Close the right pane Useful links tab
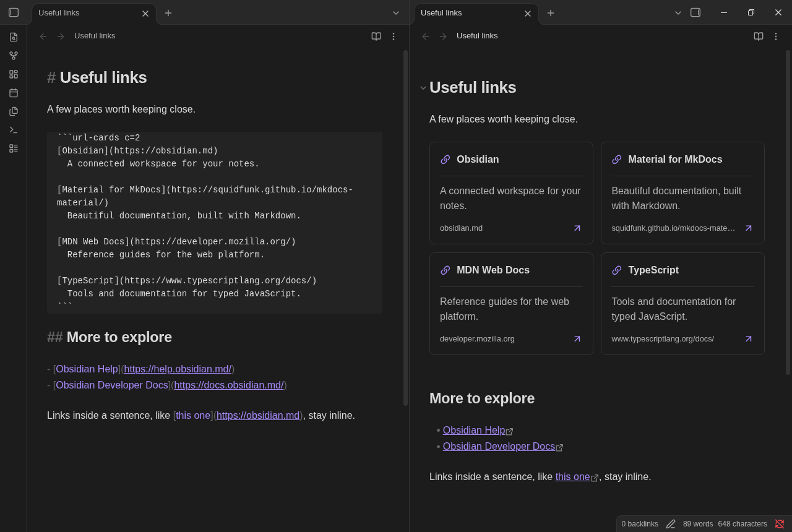 (x=528, y=14)
